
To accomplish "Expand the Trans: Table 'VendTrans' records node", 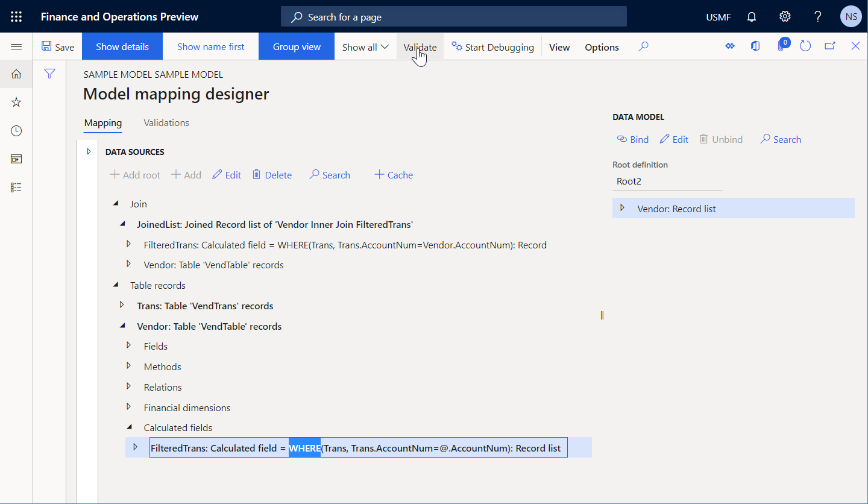I will [x=123, y=306].
